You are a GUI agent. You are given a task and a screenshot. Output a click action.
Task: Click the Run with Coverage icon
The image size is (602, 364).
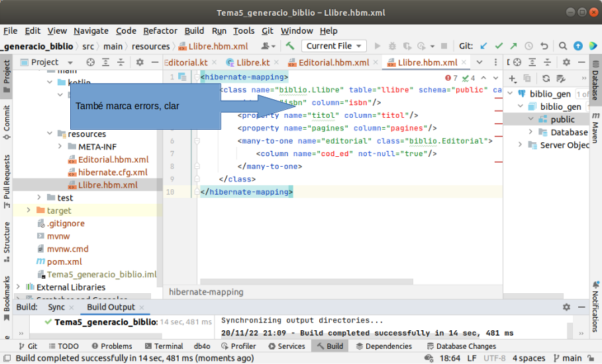(x=407, y=46)
